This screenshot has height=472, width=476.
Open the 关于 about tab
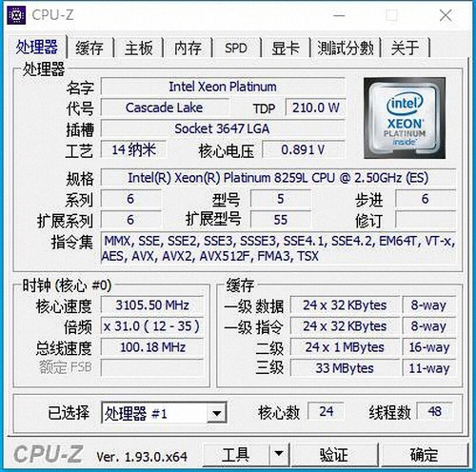click(x=406, y=48)
